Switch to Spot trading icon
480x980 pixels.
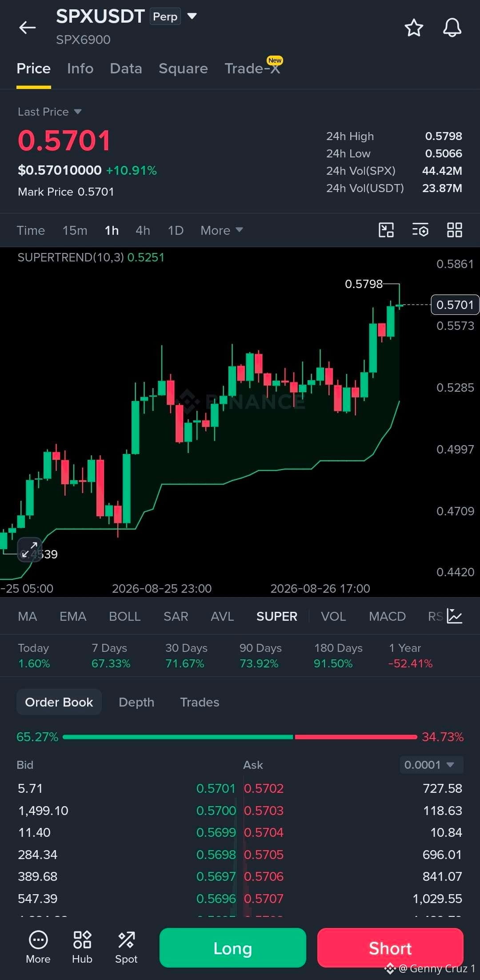point(126,948)
